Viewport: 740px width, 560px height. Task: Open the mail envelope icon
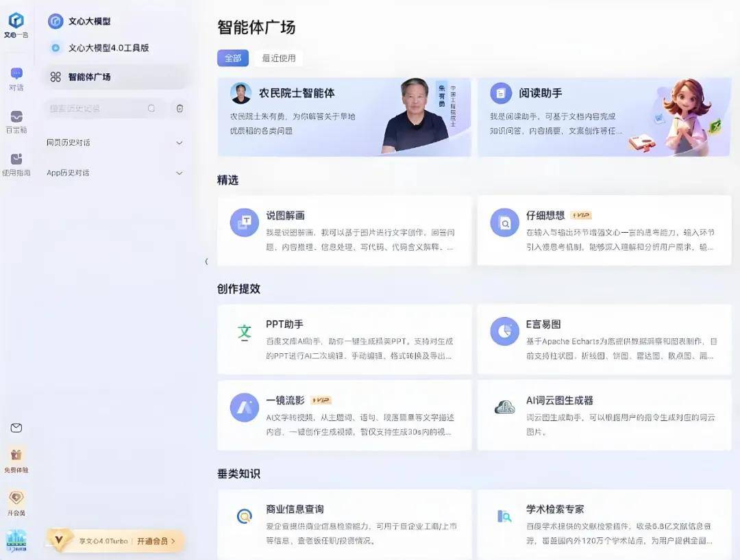tap(16, 428)
